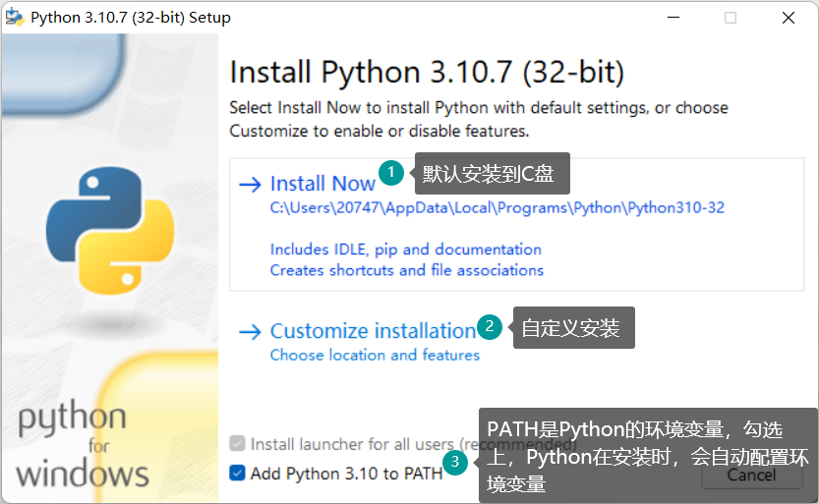Click the Choose location and features subtitle

(375, 355)
